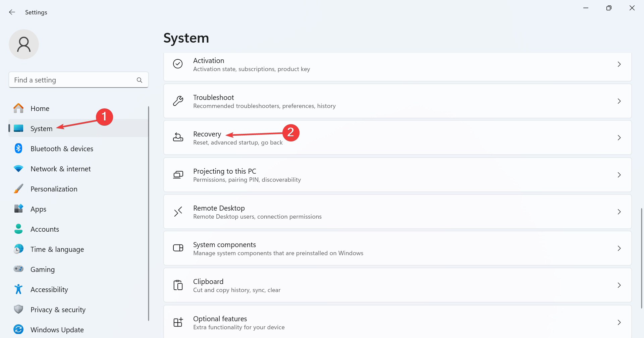Screen dimensions: 644x338
Task: Click the Accessibility figure icon
Action: 18,289
